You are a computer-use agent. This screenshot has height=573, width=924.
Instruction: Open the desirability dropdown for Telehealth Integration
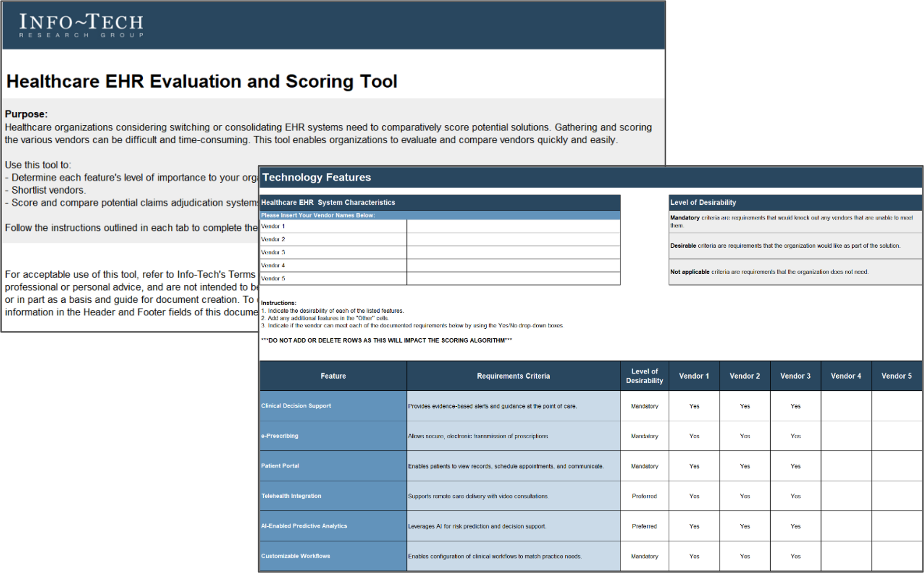coord(644,496)
